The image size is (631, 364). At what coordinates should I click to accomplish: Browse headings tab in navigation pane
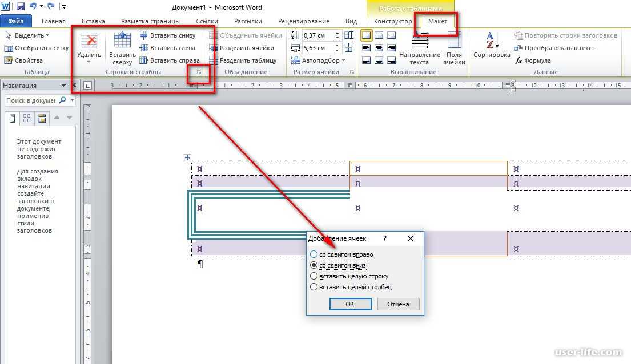click(12, 118)
